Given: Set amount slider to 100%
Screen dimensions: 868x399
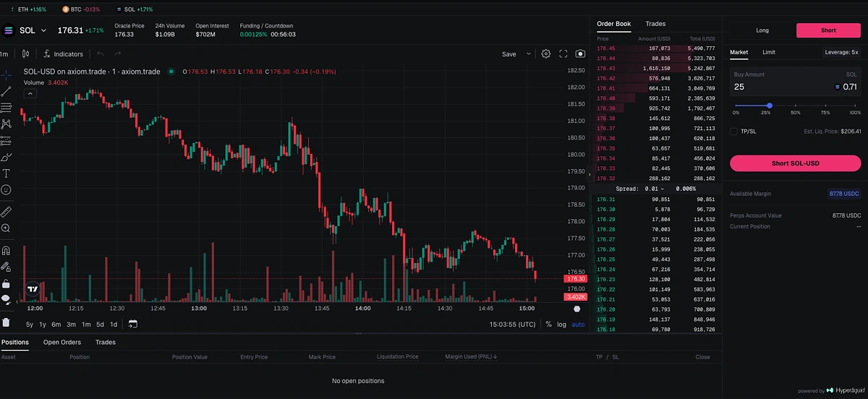Looking at the screenshot, I should [x=854, y=106].
